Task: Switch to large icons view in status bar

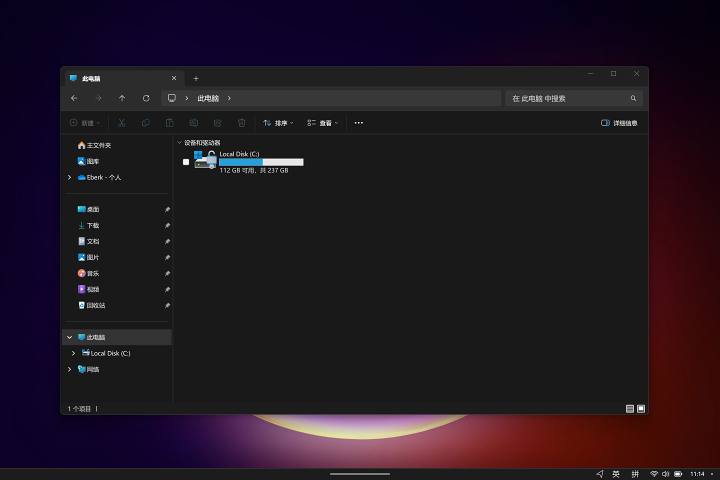Action: pyautogui.click(x=641, y=409)
